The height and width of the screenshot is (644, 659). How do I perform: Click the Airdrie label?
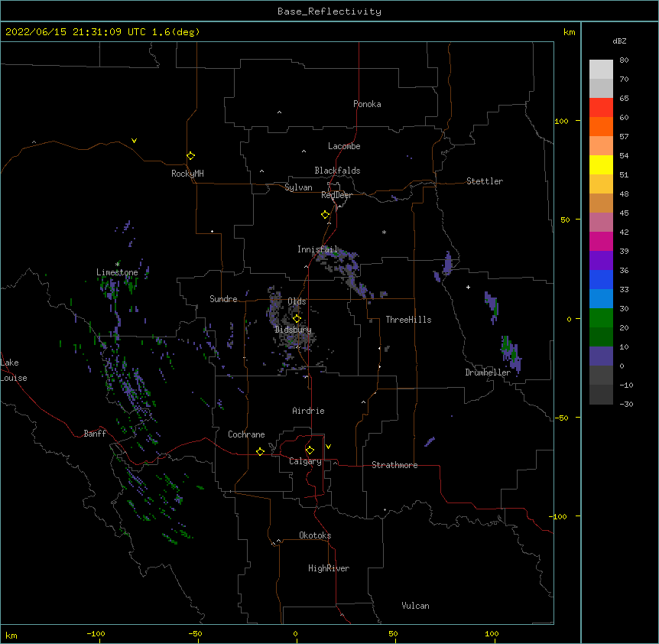[308, 411]
